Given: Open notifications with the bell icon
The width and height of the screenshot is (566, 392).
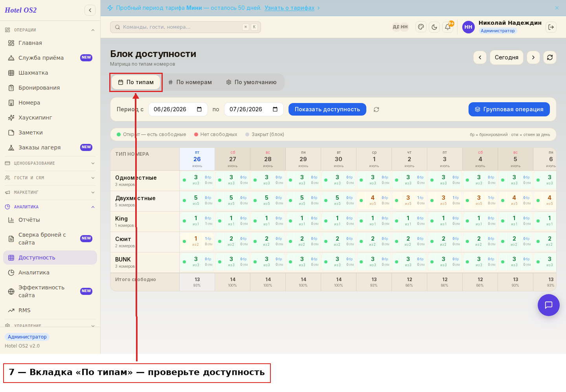Looking at the screenshot, I should [448, 27].
